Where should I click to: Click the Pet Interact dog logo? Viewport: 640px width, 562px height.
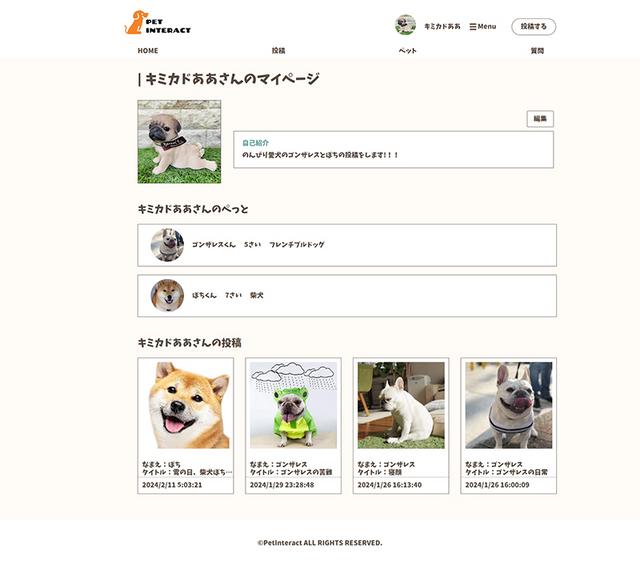click(x=158, y=23)
